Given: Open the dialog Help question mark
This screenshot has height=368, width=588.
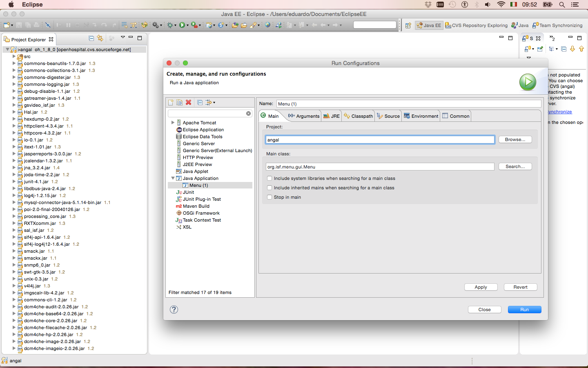Looking at the screenshot, I should (x=174, y=310).
